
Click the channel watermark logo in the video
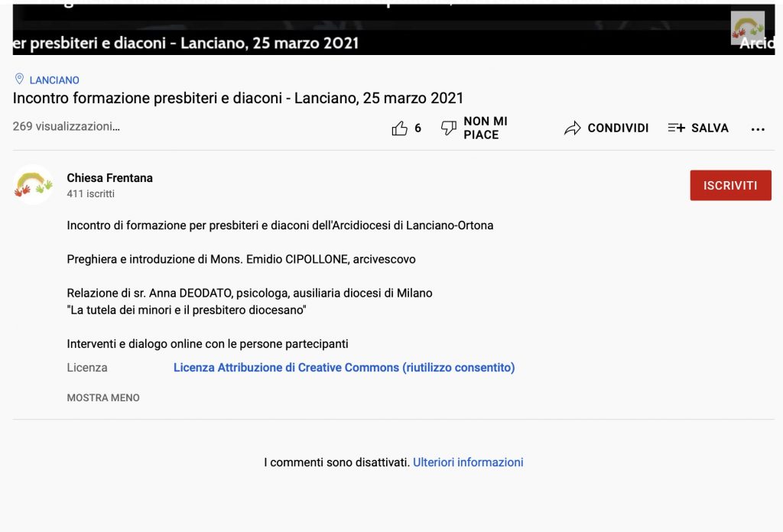pyautogui.click(x=747, y=28)
